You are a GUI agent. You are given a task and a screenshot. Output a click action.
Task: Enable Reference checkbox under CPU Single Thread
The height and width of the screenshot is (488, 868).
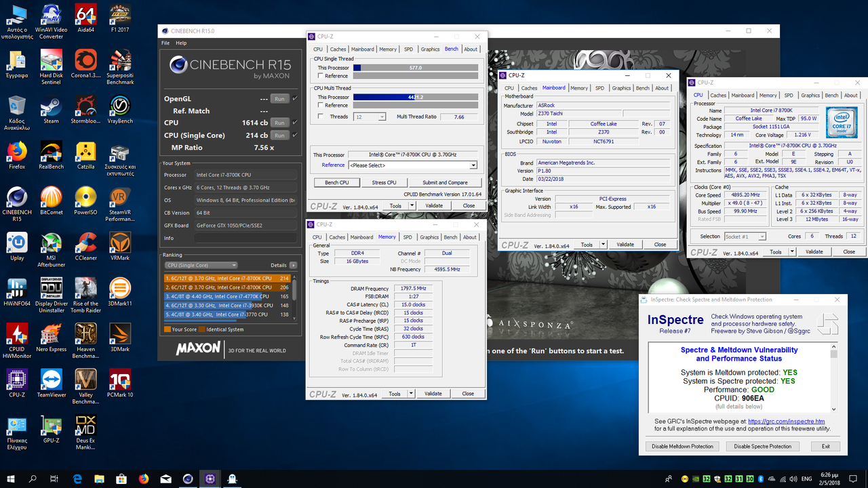(x=320, y=76)
